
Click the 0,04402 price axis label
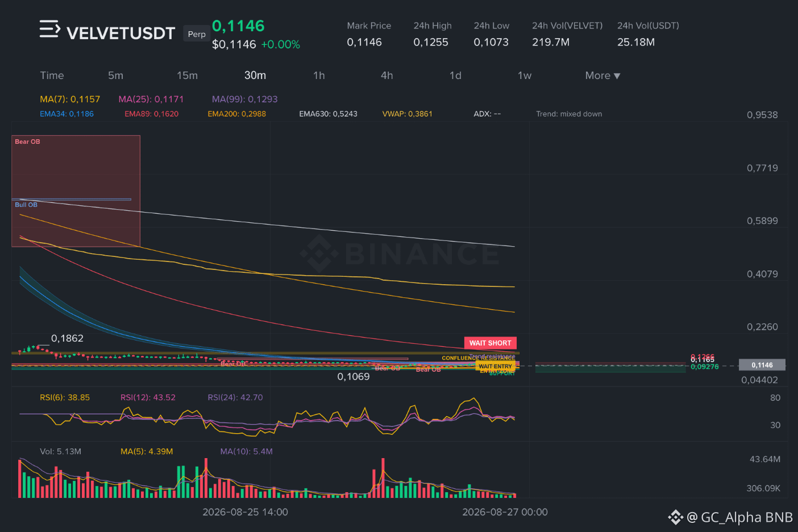(759, 380)
